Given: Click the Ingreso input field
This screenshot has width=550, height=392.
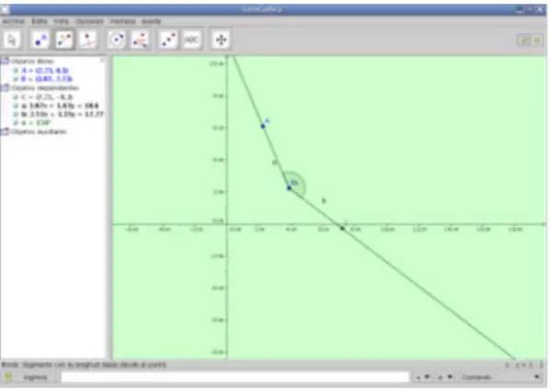Looking at the screenshot, I should tap(235, 377).
